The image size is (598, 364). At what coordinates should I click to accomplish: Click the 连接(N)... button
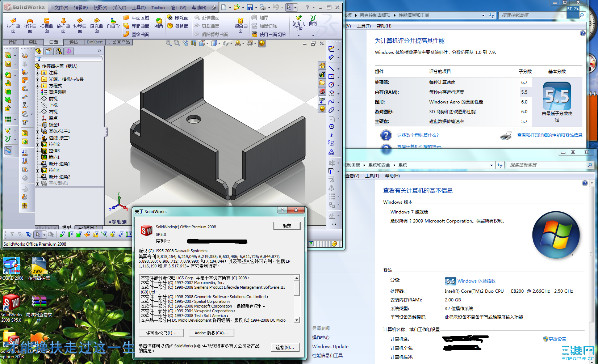tap(285, 347)
